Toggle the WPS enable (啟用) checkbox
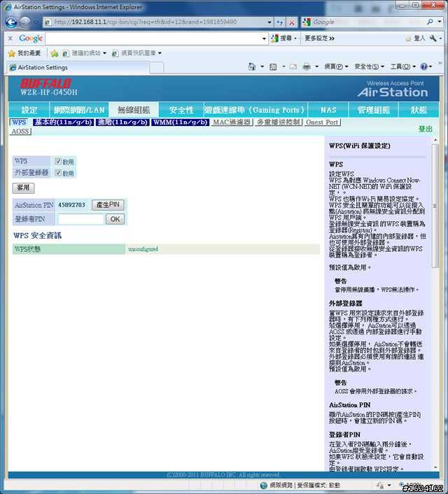This screenshot has height=494, width=448. 58,162
